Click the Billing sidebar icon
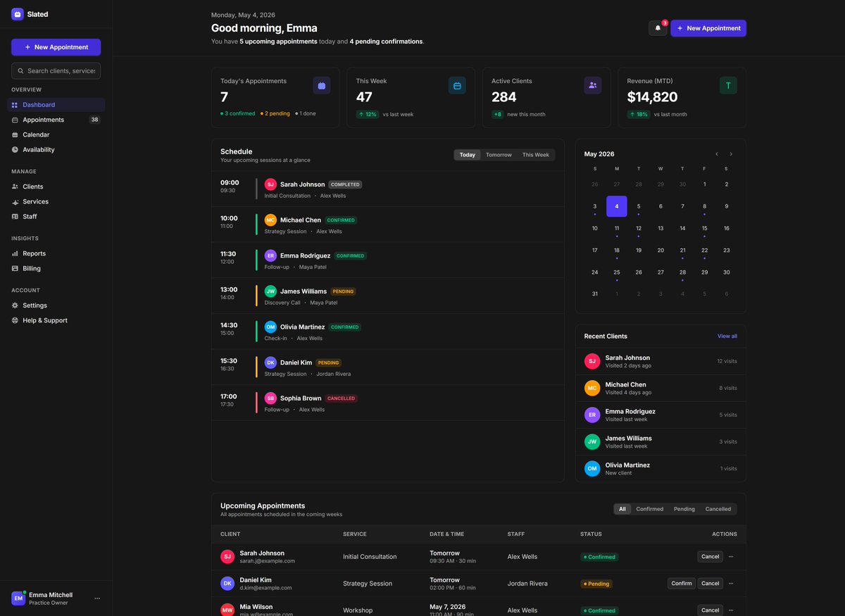This screenshot has height=616, width=845. pyautogui.click(x=15, y=268)
